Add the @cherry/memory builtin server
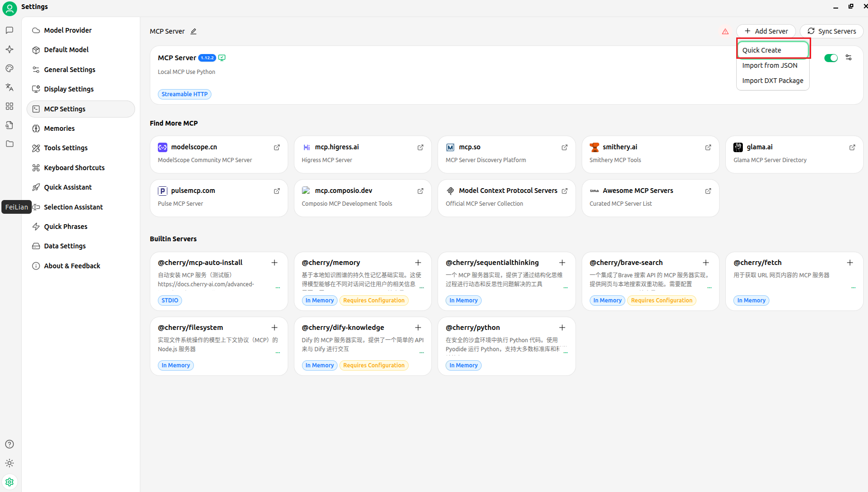The height and width of the screenshot is (492, 868). pyautogui.click(x=418, y=263)
